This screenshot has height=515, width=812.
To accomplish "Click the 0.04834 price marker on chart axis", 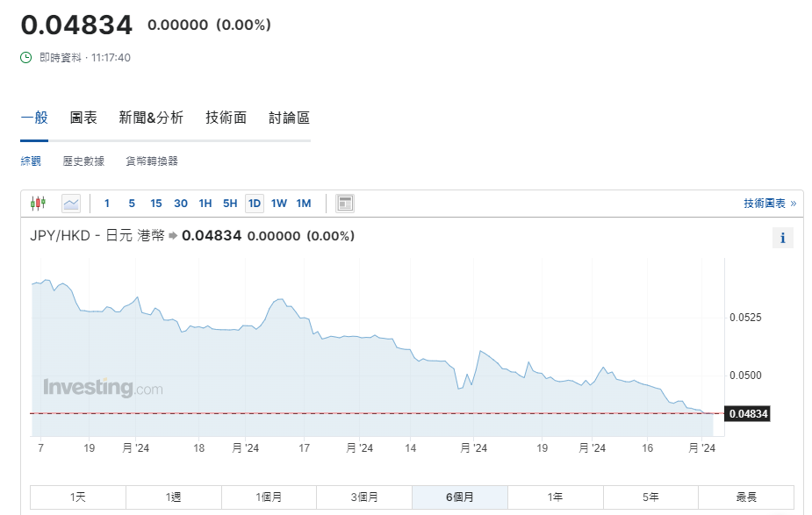I will (x=747, y=413).
